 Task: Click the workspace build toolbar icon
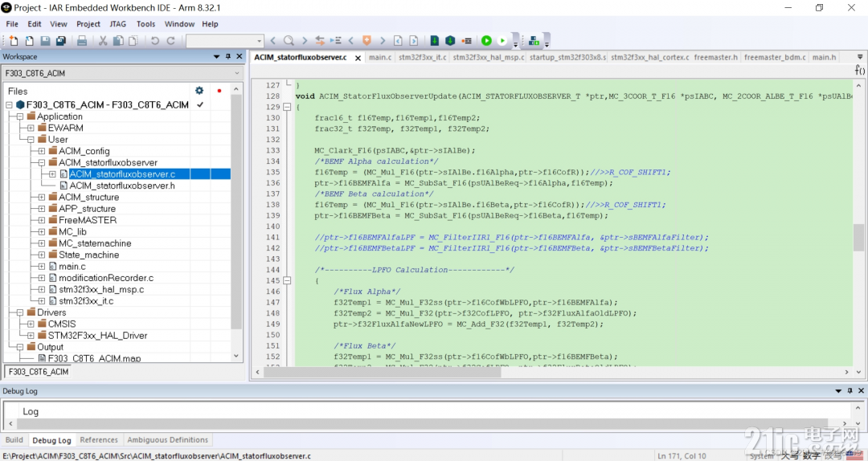[x=534, y=40]
